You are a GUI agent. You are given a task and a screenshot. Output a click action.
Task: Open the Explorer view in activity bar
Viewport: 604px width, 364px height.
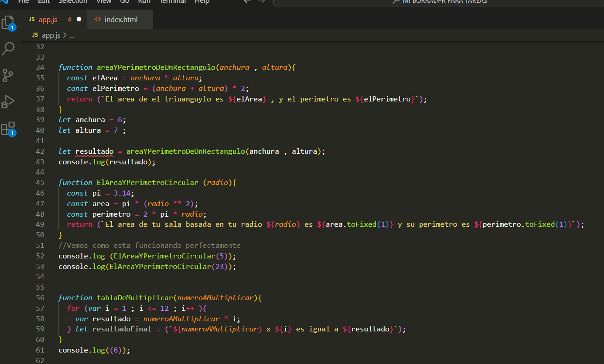(x=8, y=22)
